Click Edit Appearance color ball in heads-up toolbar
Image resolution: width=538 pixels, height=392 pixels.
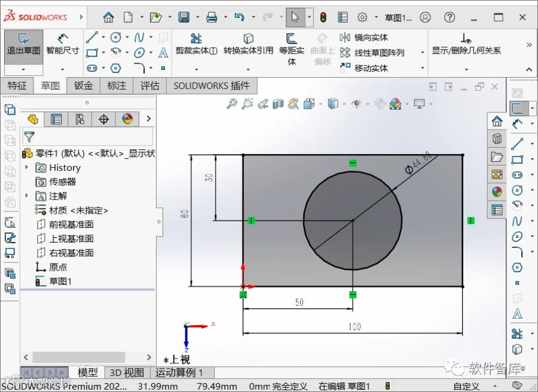(x=395, y=103)
